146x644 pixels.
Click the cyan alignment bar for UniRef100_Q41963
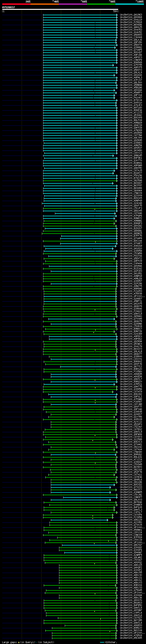click(x=80, y=15)
